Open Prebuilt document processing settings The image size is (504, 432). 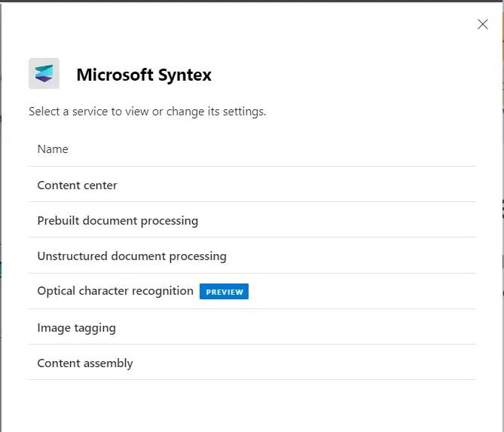click(x=252, y=220)
